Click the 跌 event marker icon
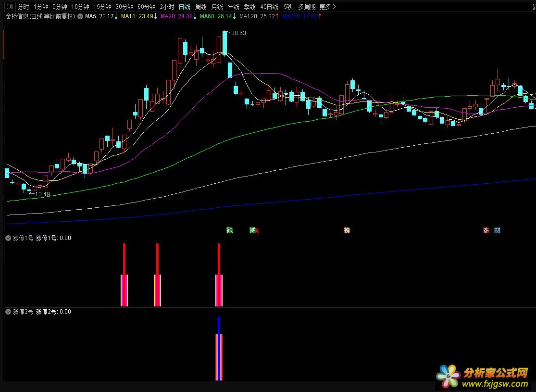The width and height of the screenshot is (536, 392). (x=230, y=230)
